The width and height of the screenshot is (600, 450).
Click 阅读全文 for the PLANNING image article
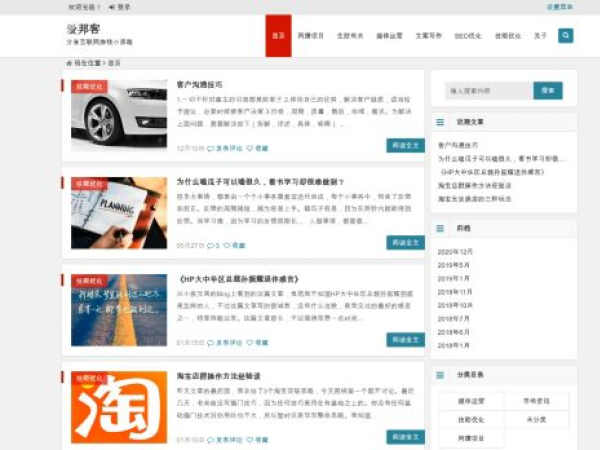point(405,243)
